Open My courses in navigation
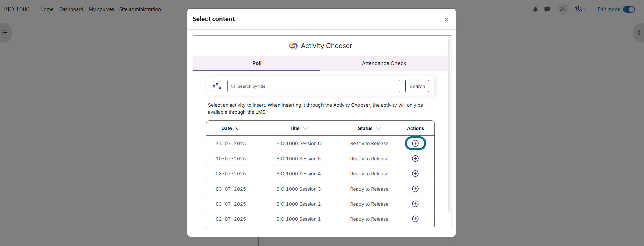Viewport: 644px width, 246px height. (101, 9)
